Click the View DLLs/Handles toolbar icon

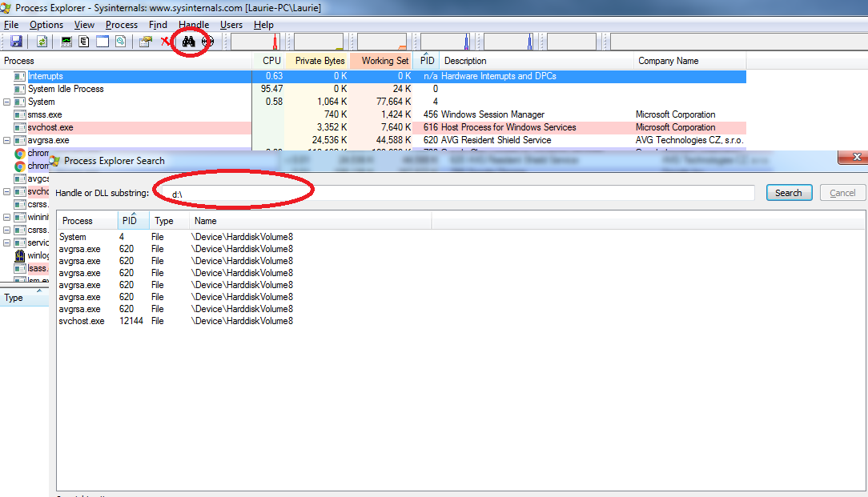(121, 42)
